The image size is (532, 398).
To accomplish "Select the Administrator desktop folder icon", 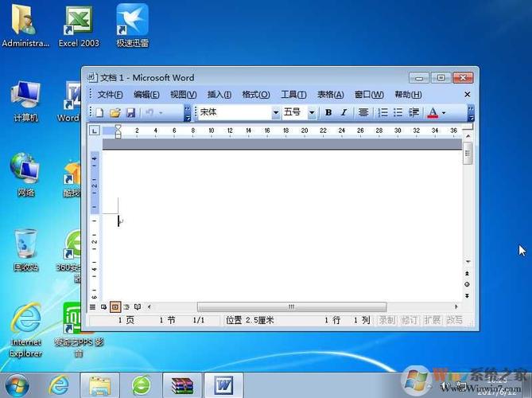I will point(25,25).
